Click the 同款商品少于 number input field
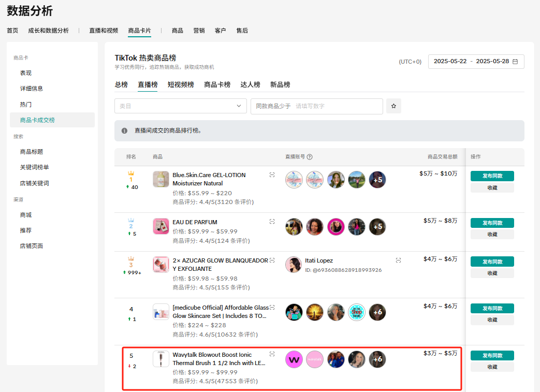 click(337, 106)
